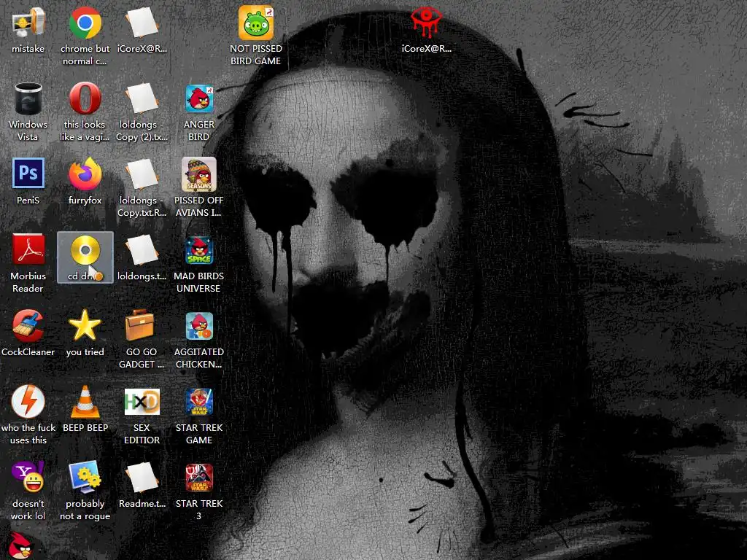Select the orange lightning bolt shortcut

coord(28,401)
